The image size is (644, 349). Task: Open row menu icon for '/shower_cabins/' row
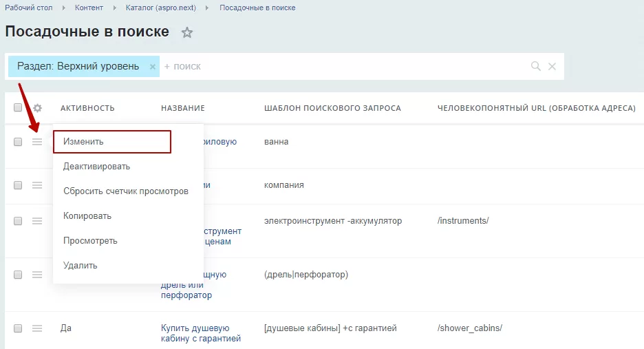37,328
